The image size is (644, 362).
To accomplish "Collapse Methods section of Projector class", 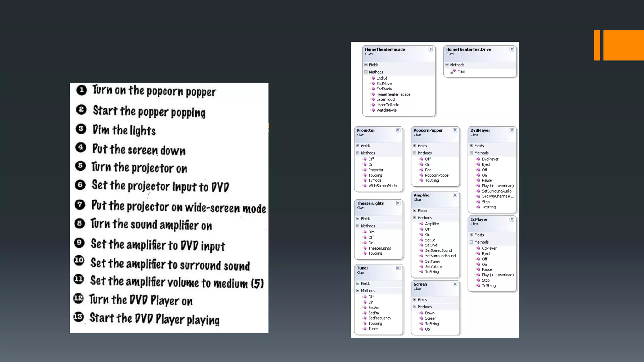I will [x=358, y=153].
